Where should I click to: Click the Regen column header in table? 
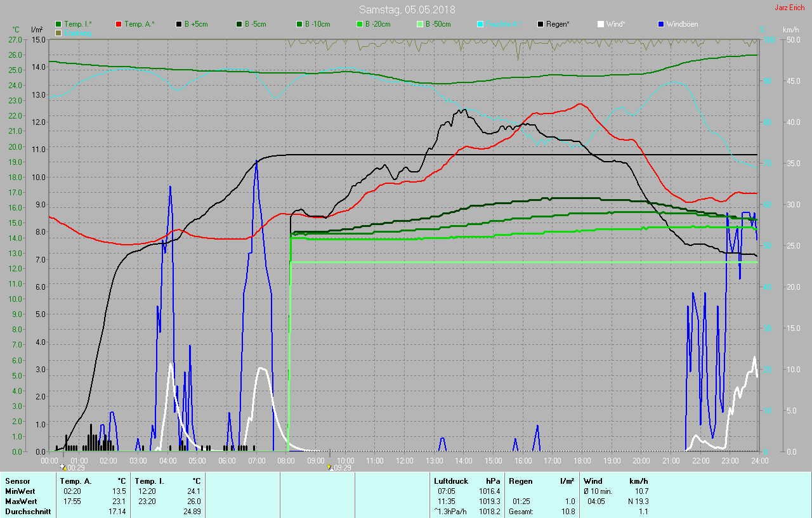pos(520,481)
